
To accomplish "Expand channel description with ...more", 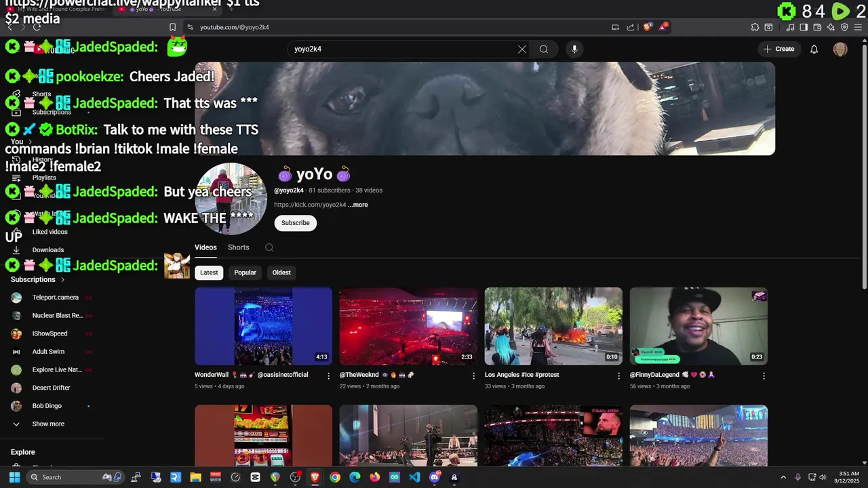I will [x=358, y=205].
